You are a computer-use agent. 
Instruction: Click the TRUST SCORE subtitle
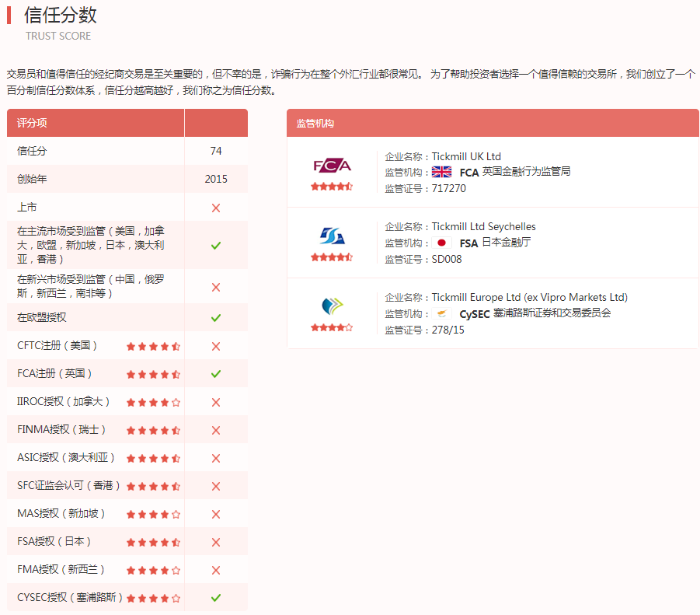click(x=58, y=36)
